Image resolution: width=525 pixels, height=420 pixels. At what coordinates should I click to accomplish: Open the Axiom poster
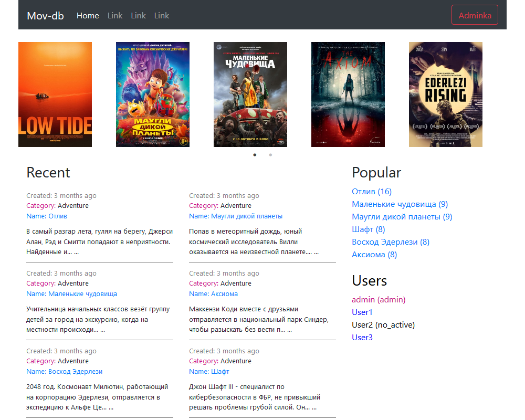coord(348,94)
